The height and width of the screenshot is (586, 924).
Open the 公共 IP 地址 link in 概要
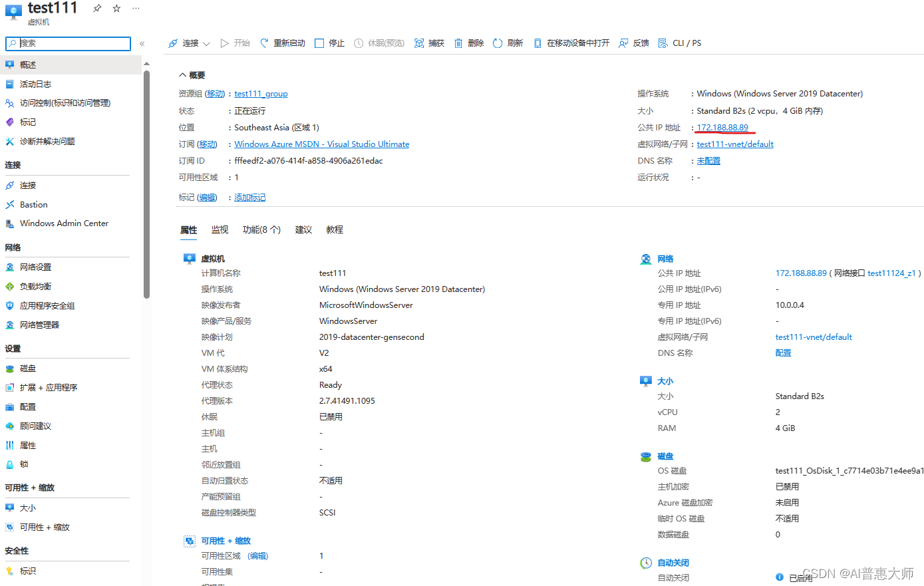(x=722, y=128)
